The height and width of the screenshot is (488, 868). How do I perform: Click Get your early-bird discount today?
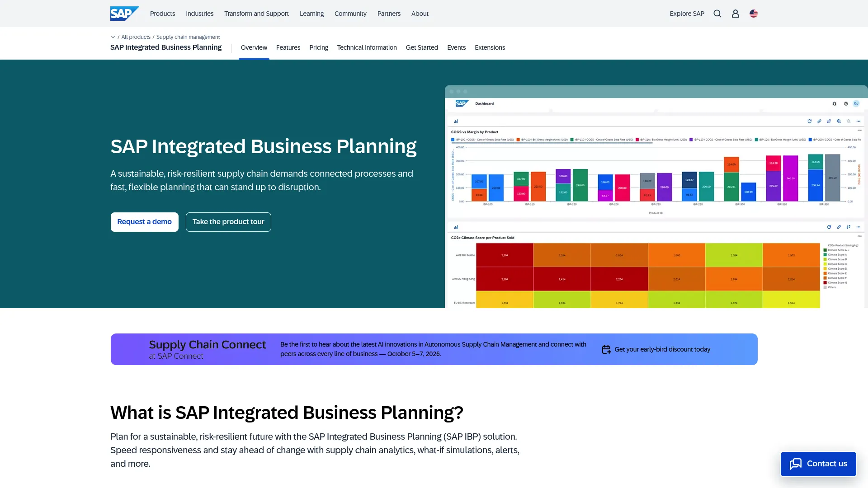point(662,349)
